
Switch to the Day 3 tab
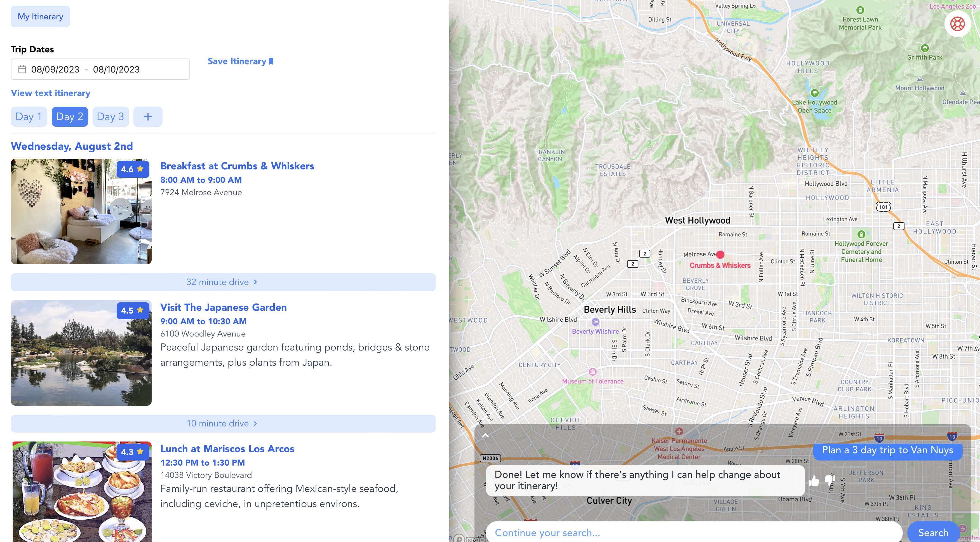point(110,116)
